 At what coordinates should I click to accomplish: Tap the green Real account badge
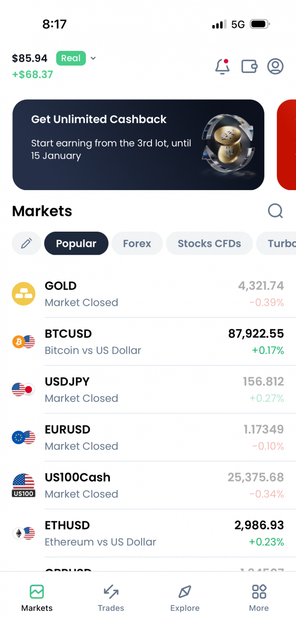tap(71, 58)
